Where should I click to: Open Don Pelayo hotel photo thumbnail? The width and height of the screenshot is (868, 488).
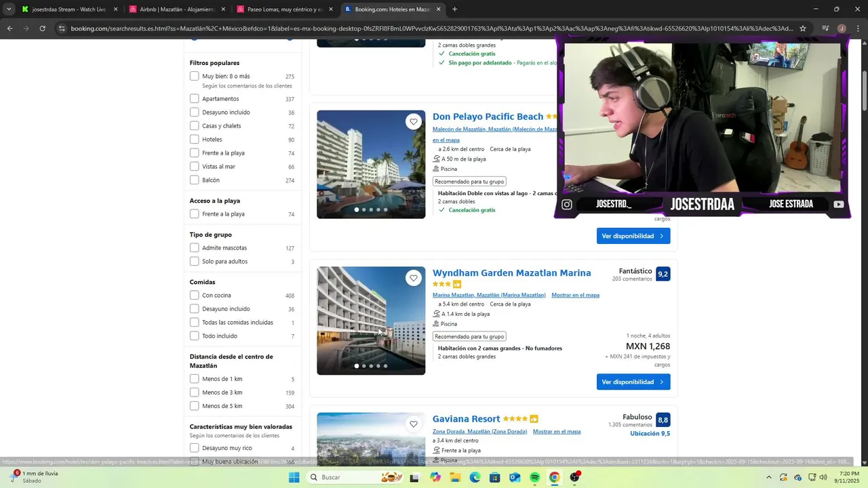(371, 165)
